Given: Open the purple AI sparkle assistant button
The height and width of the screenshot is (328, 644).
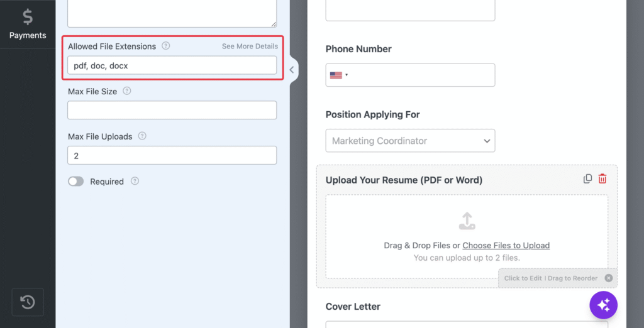Looking at the screenshot, I should [x=603, y=305].
